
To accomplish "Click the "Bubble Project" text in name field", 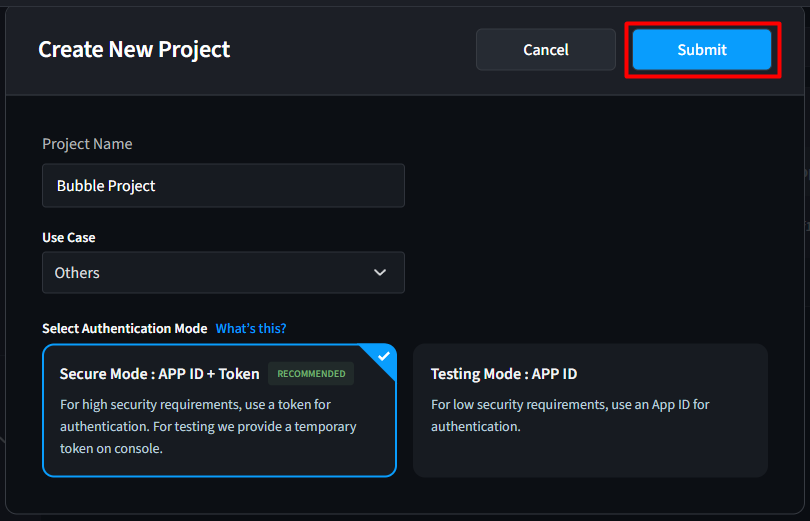I will [x=106, y=186].
